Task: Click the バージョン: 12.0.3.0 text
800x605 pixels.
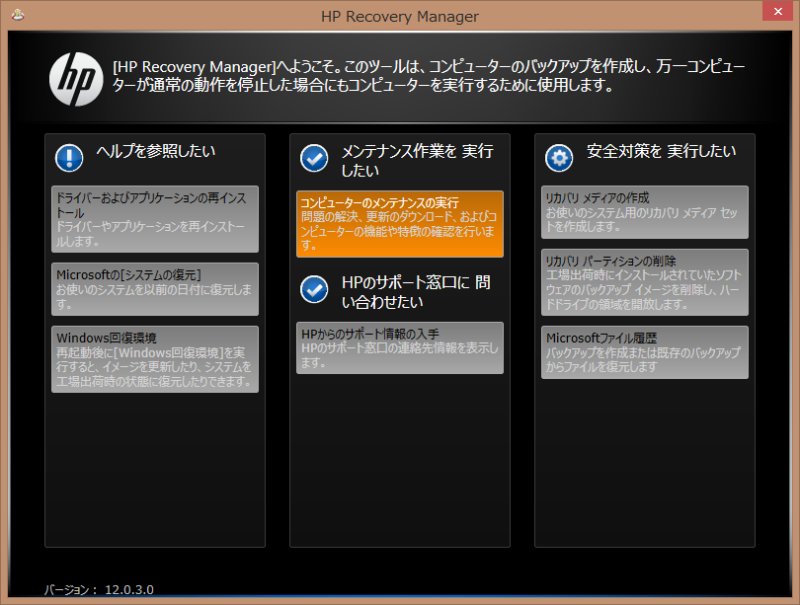Action: [98, 590]
